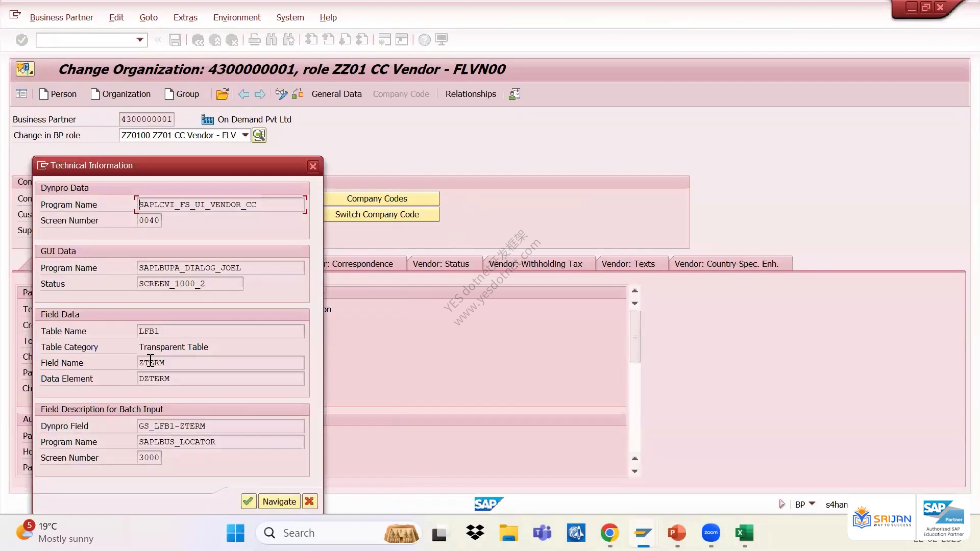The width and height of the screenshot is (980, 551).
Task: Click the Navigate button
Action: [279, 502]
